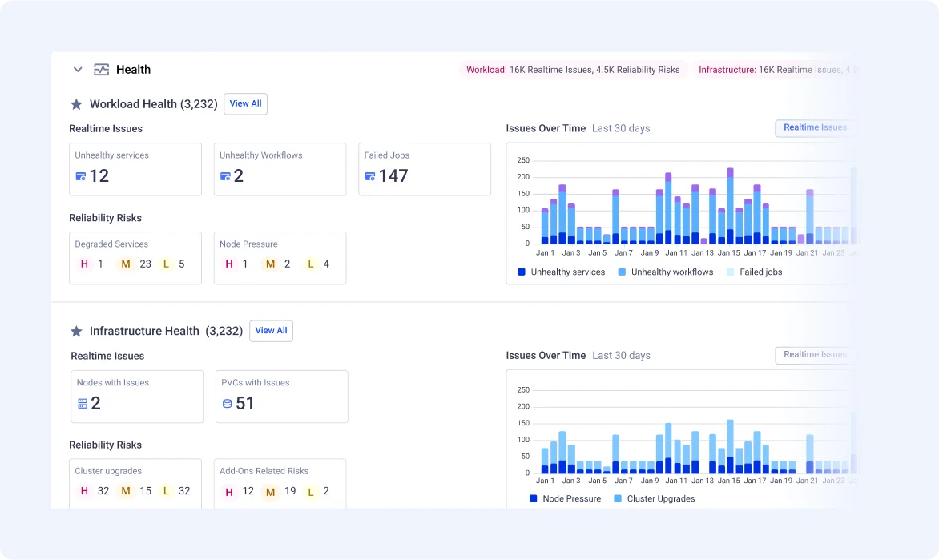Open the Unhealthy Workflows card
This screenshot has height=560, width=939.
[x=280, y=169]
